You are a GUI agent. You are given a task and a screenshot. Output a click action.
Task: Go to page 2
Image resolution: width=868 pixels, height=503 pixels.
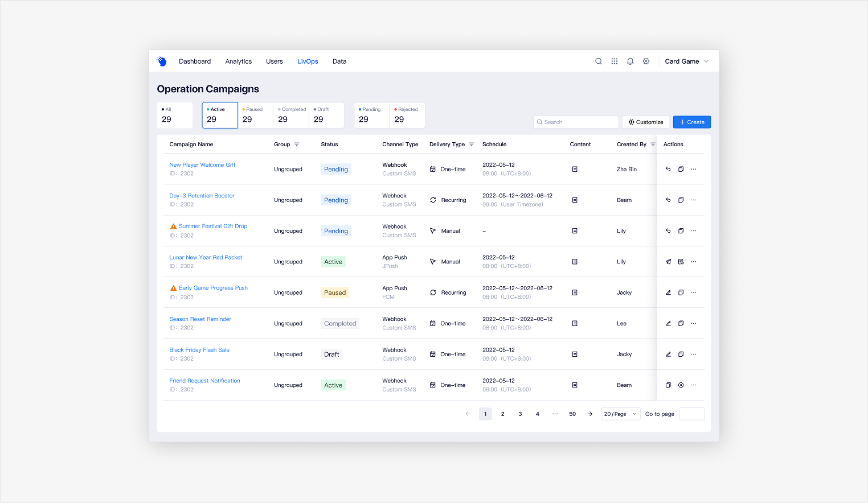[x=503, y=414]
